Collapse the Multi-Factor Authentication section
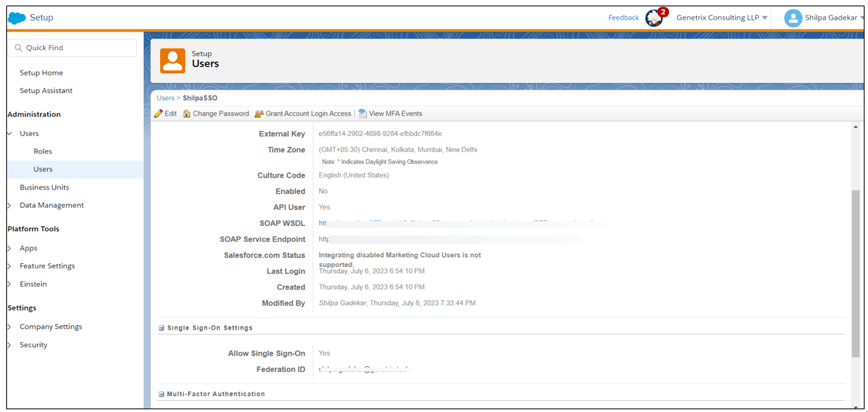The image size is (868, 412). tap(163, 394)
